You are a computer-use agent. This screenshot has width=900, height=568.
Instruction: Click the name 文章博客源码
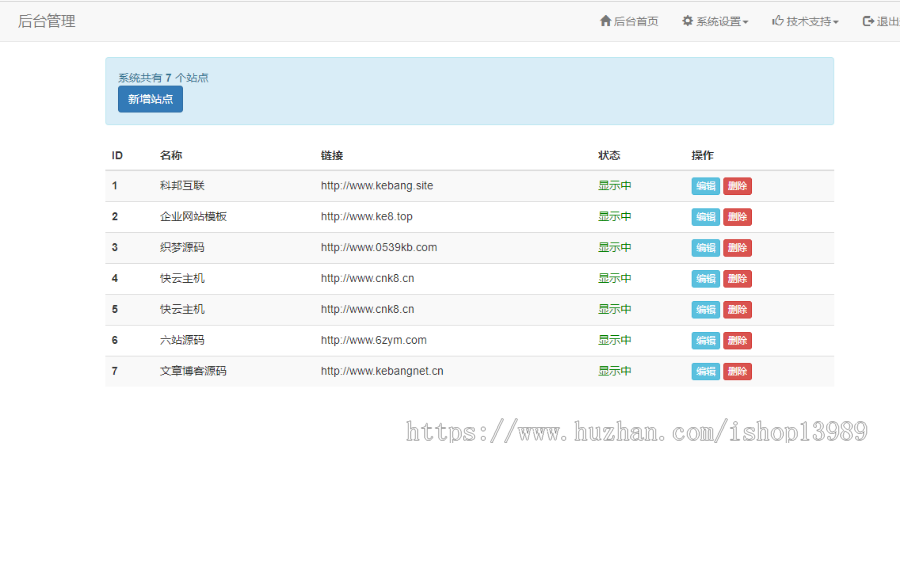pos(193,371)
